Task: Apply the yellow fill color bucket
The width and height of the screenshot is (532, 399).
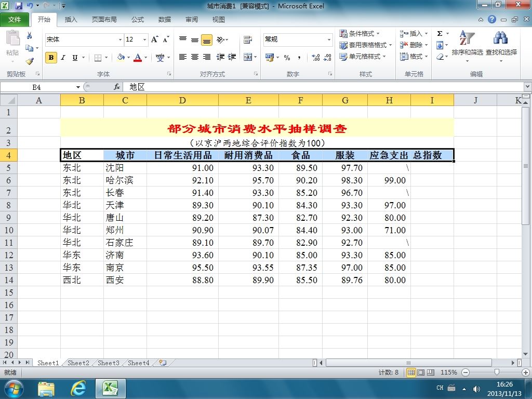Action: click(121, 57)
